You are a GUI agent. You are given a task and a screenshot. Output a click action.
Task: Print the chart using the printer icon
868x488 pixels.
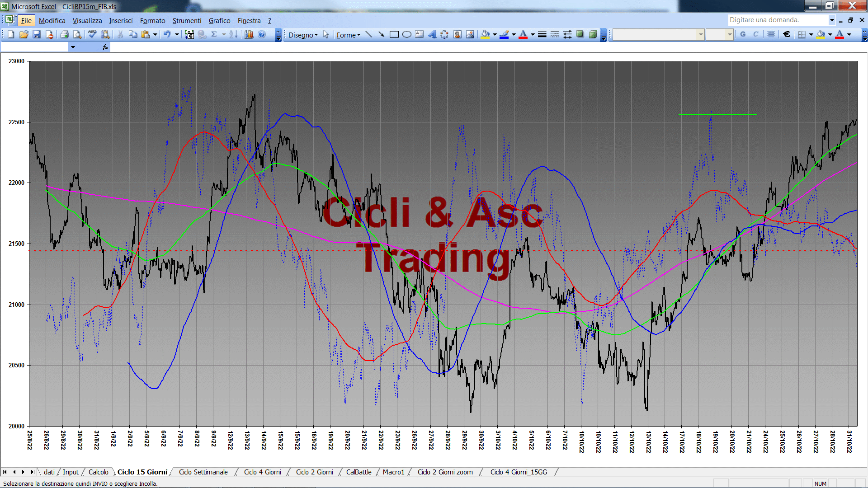tap(64, 34)
